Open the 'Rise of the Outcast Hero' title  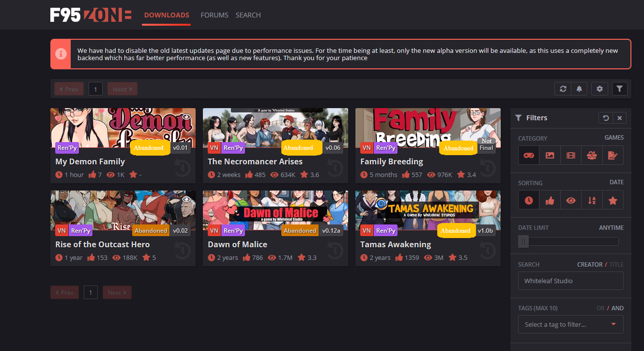point(103,244)
